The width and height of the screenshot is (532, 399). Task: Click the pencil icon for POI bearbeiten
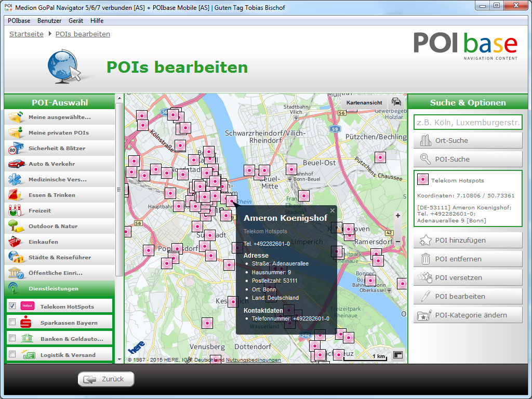pyautogui.click(x=425, y=296)
